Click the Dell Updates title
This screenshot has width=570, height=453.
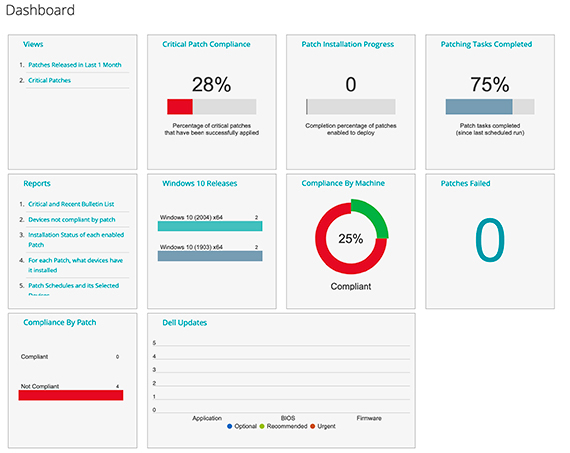point(184,322)
